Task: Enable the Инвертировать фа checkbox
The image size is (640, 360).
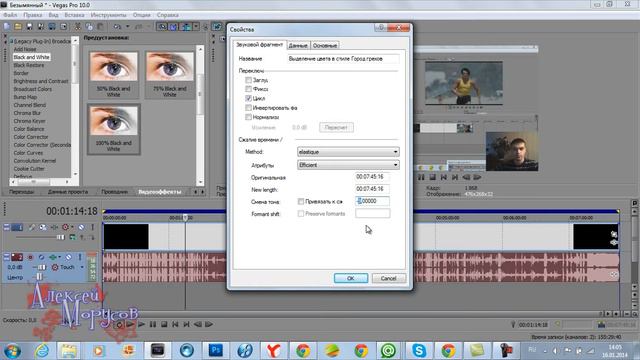Action: click(x=248, y=108)
